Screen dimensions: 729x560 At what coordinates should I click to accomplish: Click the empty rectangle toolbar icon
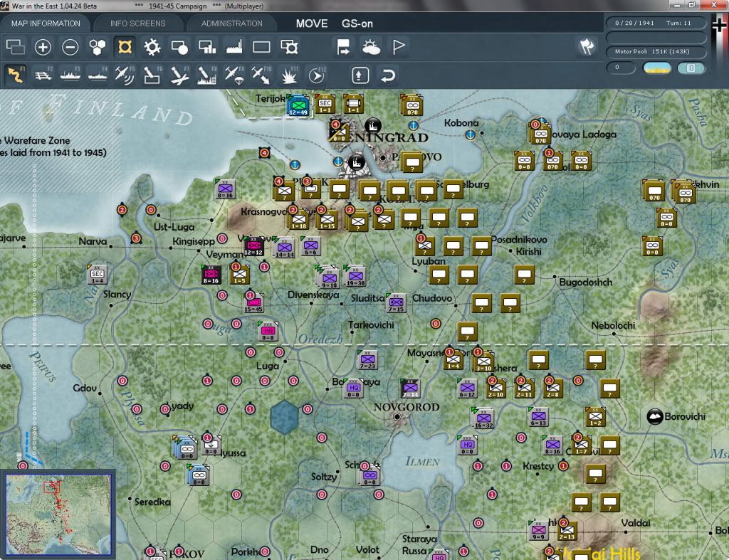click(x=261, y=47)
